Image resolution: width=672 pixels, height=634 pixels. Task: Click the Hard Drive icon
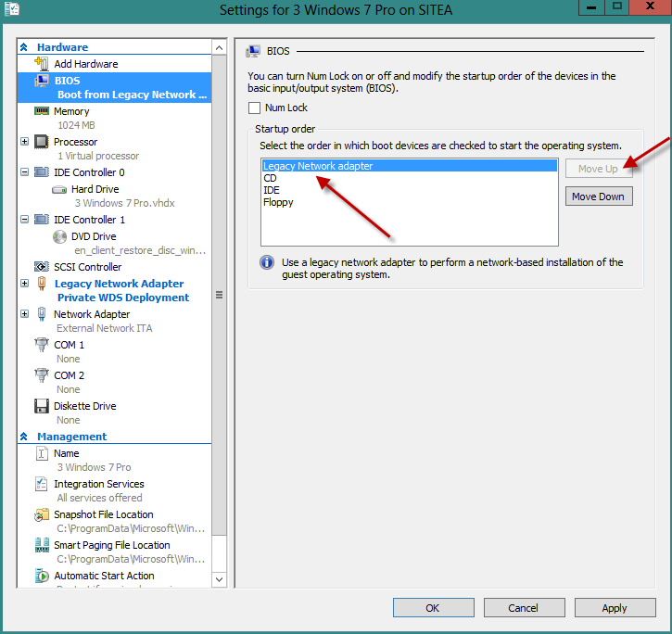tap(60, 189)
